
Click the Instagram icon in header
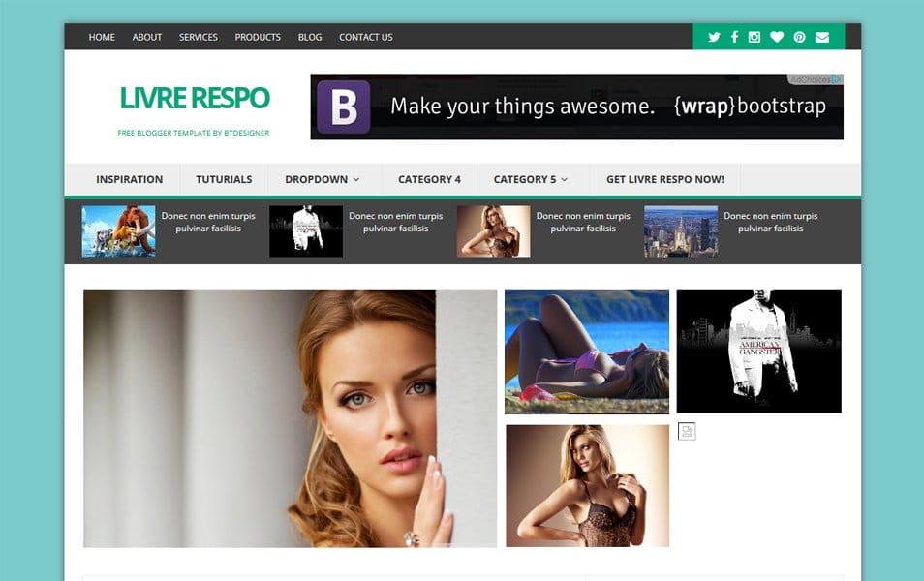[756, 36]
